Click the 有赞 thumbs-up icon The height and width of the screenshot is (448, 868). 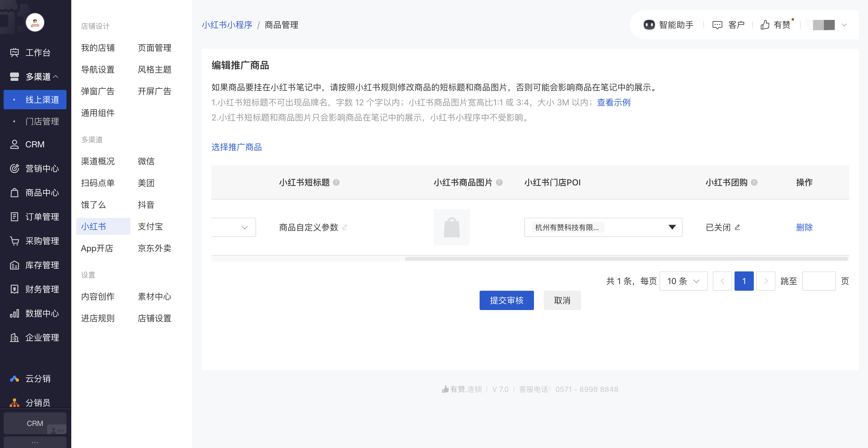click(x=764, y=25)
